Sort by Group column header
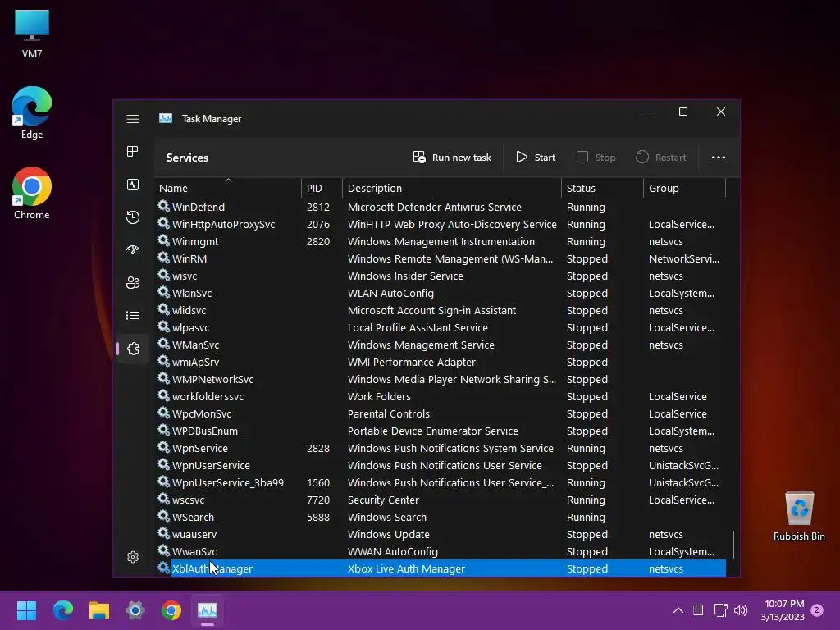 click(685, 188)
